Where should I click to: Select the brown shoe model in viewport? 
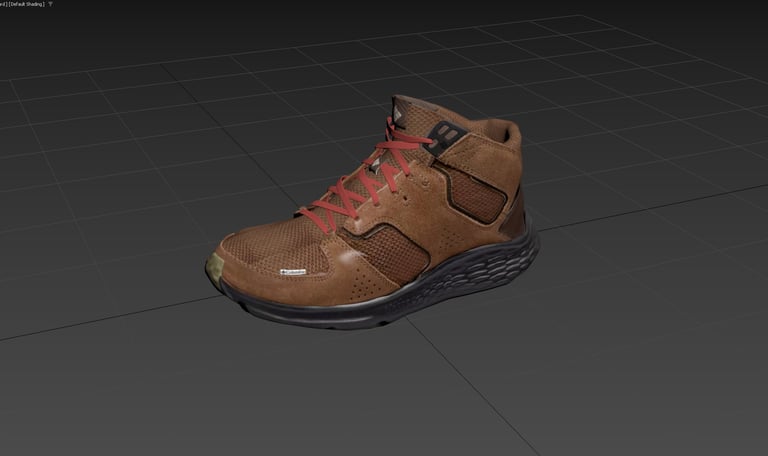point(372,213)
